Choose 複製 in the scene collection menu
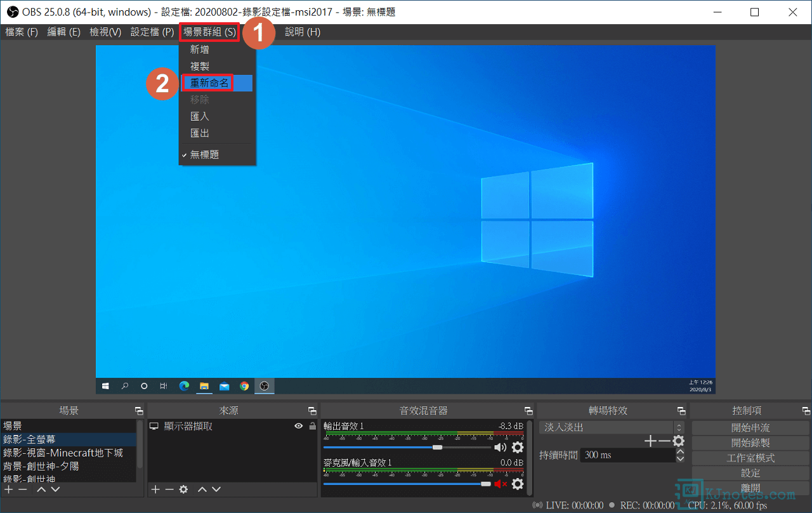 point(217,66)
